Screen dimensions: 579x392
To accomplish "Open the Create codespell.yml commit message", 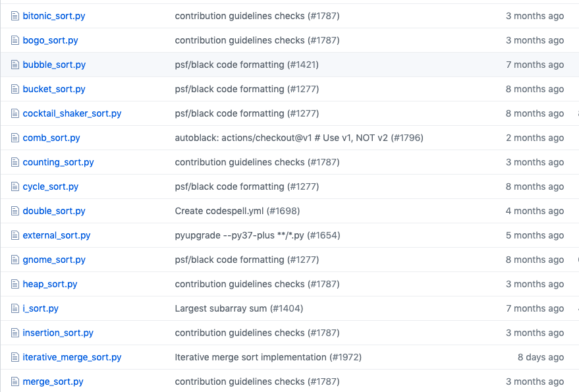I will coord(237,211).
